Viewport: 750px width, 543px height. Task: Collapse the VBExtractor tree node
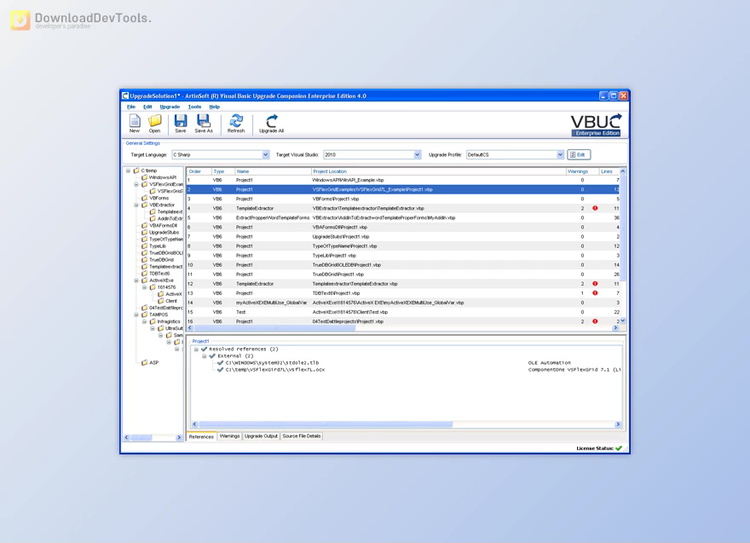pos(136,205)
